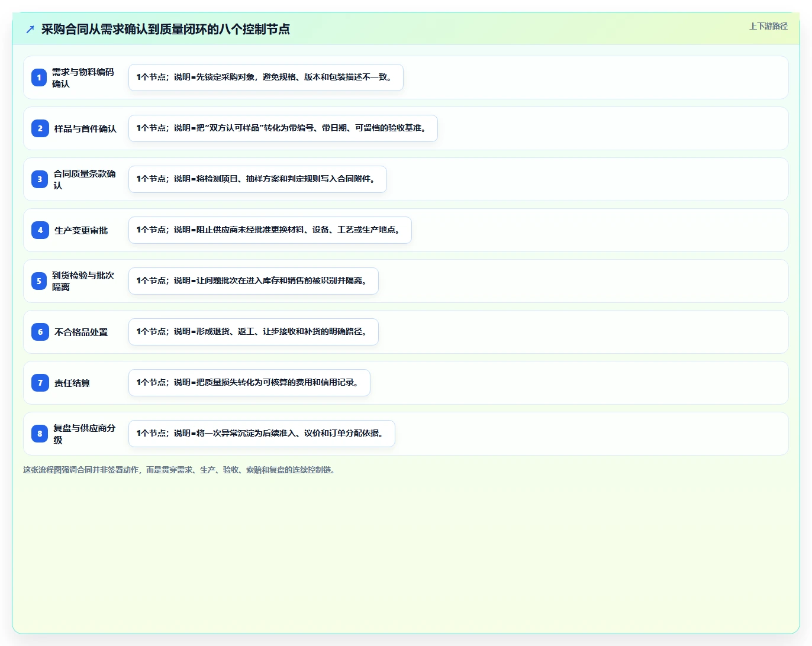Viewport: 812px width, 646px height.
Task: Select step number badge 6
Action: pos(40,332)
